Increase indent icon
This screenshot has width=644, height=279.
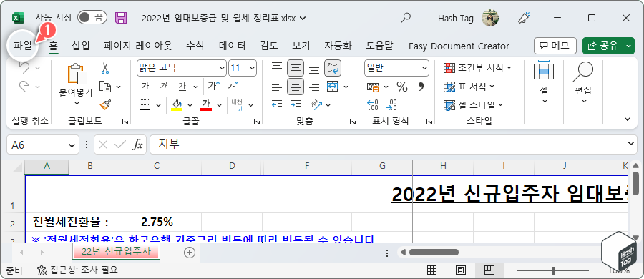[296, 105]
